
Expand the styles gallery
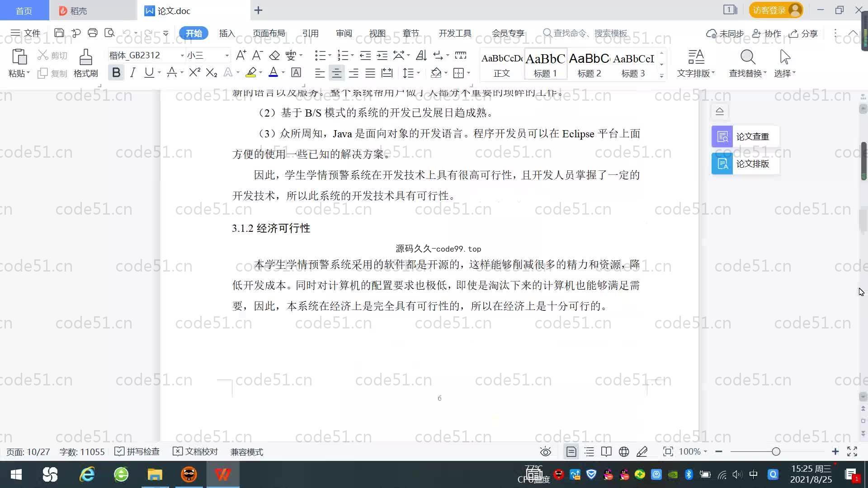661,76
